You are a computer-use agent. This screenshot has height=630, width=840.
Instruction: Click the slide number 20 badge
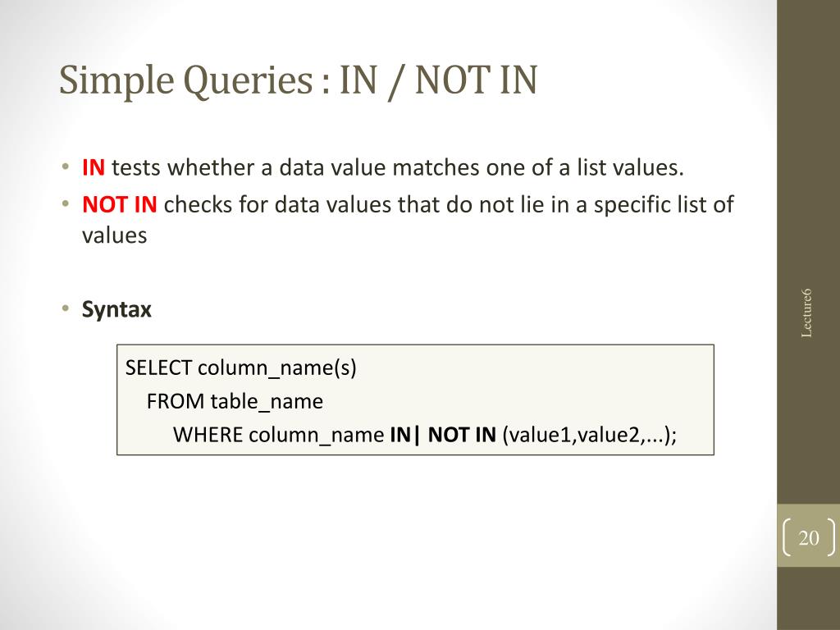tap(808, 537)
